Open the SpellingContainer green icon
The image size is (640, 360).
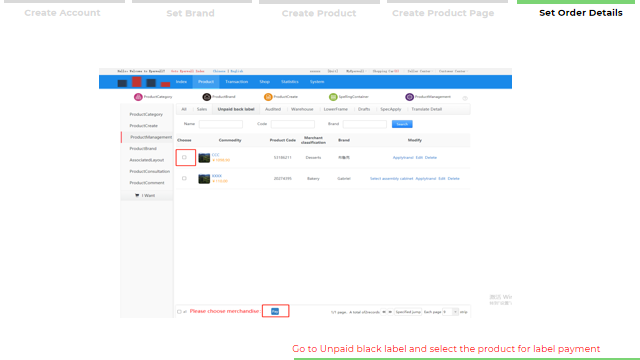coord(333,97)
